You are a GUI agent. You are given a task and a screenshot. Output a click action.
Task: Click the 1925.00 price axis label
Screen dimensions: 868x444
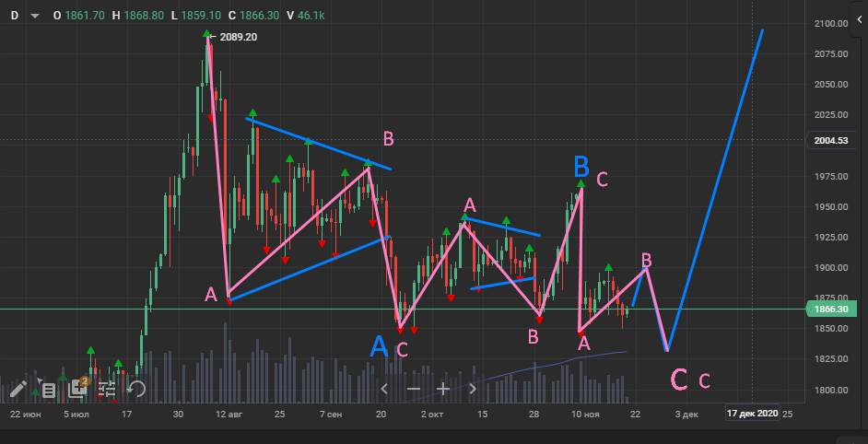pyautogui.click(x=832, y=237)
